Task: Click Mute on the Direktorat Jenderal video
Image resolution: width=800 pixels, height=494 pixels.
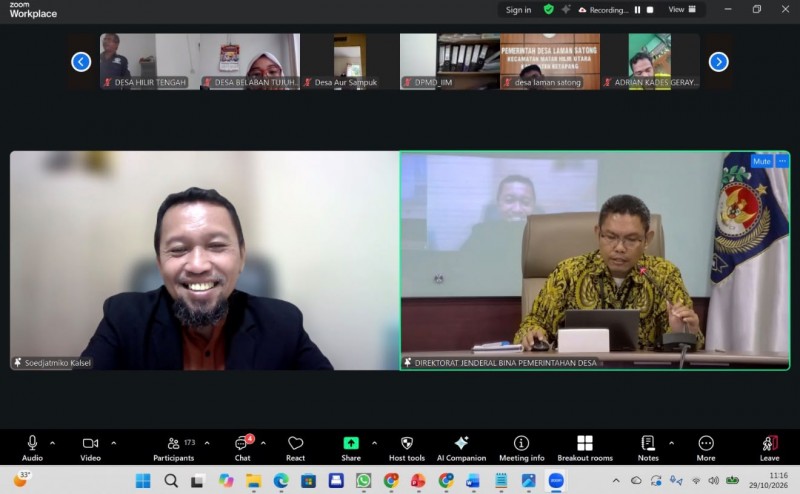Action: (762, 161)
